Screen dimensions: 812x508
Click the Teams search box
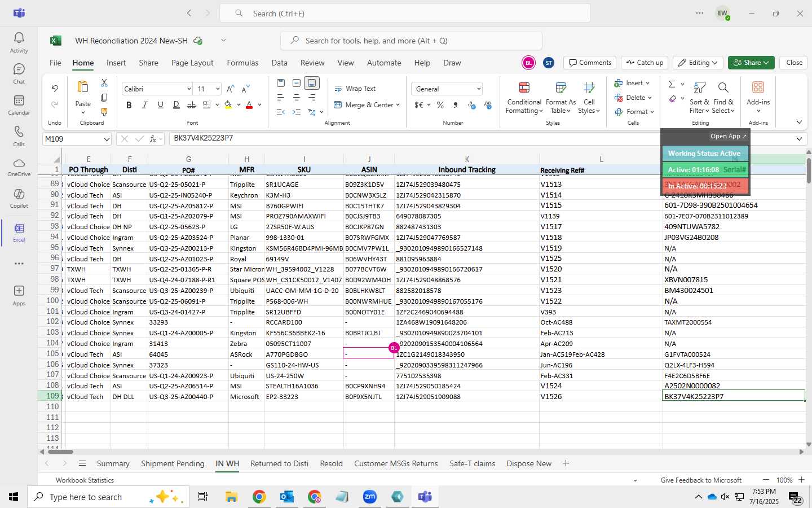[x=405, y=13]
